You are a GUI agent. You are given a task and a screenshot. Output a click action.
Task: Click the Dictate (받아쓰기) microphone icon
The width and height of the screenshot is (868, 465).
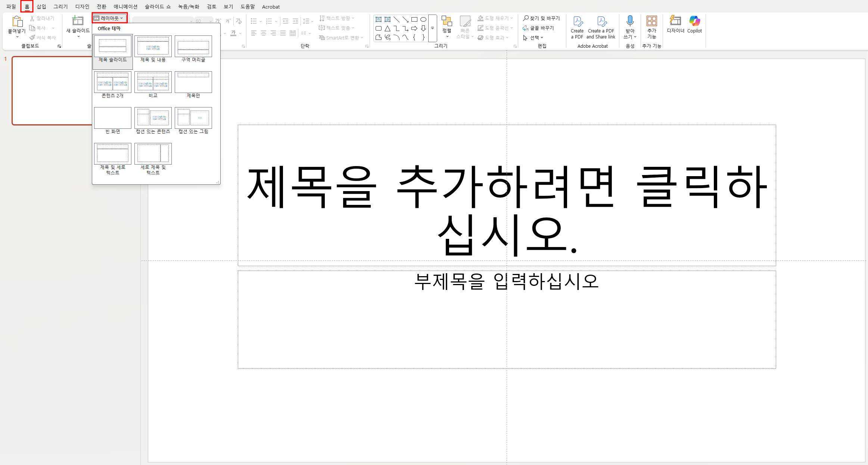(630, 21)
